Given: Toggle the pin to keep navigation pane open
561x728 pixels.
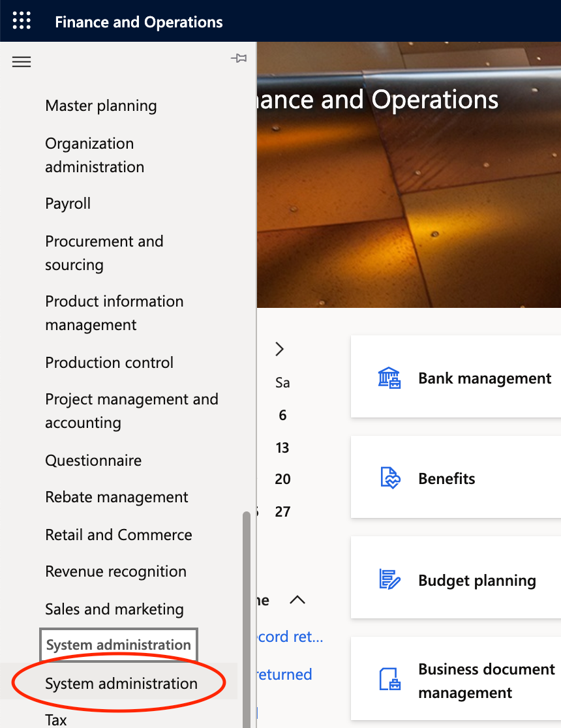Looking at the screenshot, I should [239, 58].
